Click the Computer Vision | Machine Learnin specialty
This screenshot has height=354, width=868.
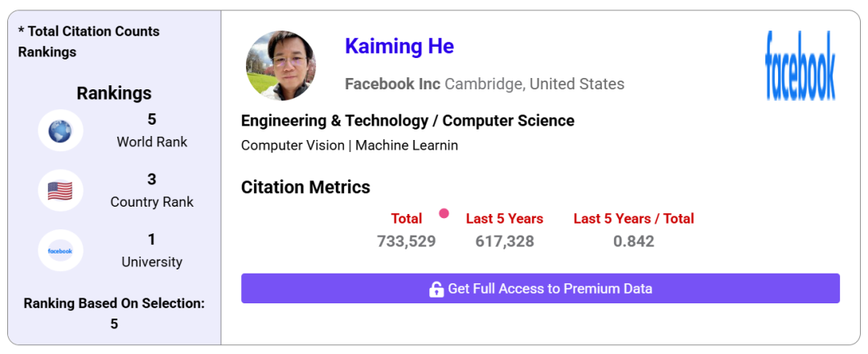point(350,146)
